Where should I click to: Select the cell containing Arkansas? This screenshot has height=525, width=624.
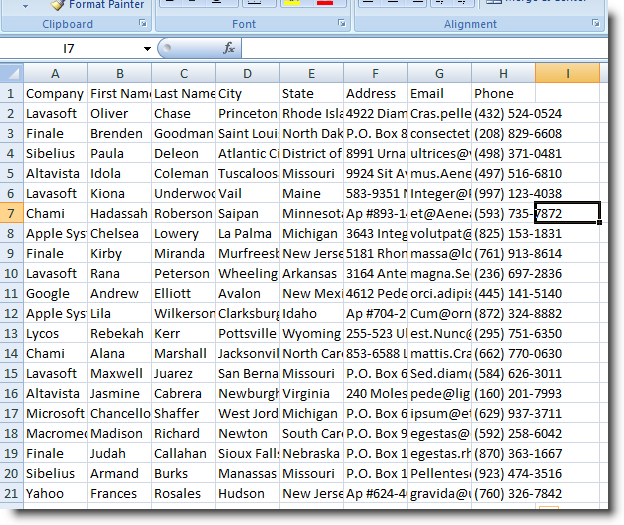[x=312, y=273]
